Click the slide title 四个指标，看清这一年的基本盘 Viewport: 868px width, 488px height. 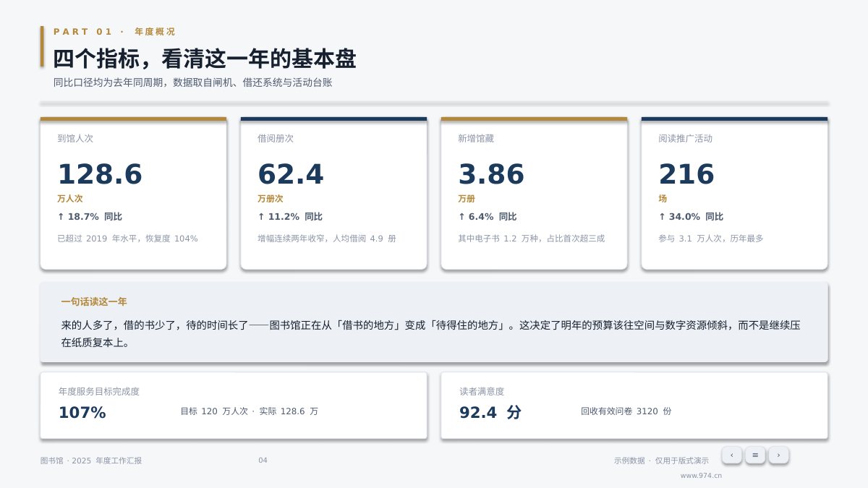coord(205,59)
